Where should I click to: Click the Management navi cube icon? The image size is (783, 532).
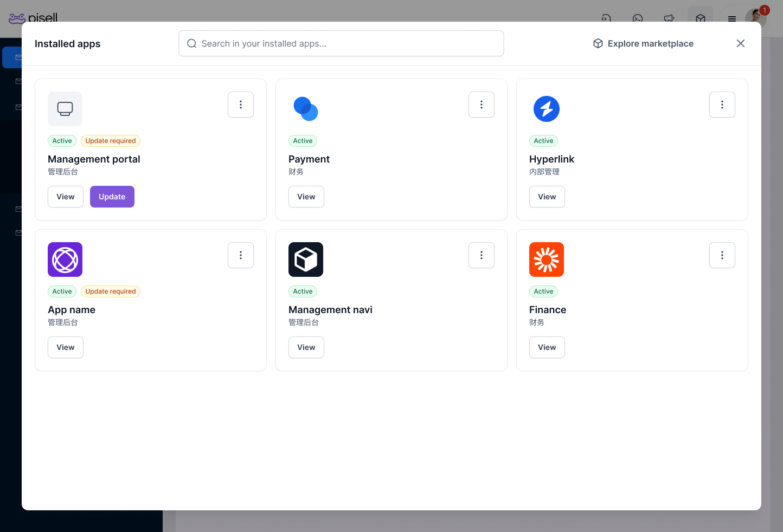[306, 259]
